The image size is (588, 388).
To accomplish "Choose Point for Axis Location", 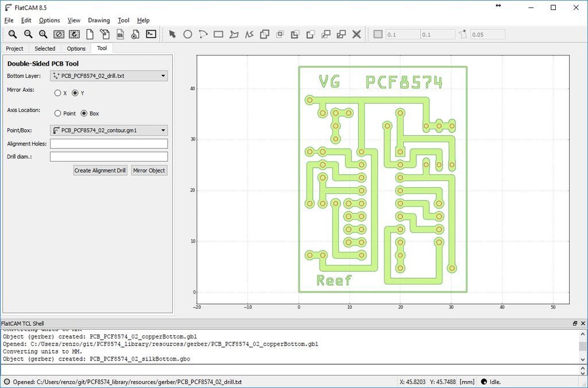I will click(57, 113).
